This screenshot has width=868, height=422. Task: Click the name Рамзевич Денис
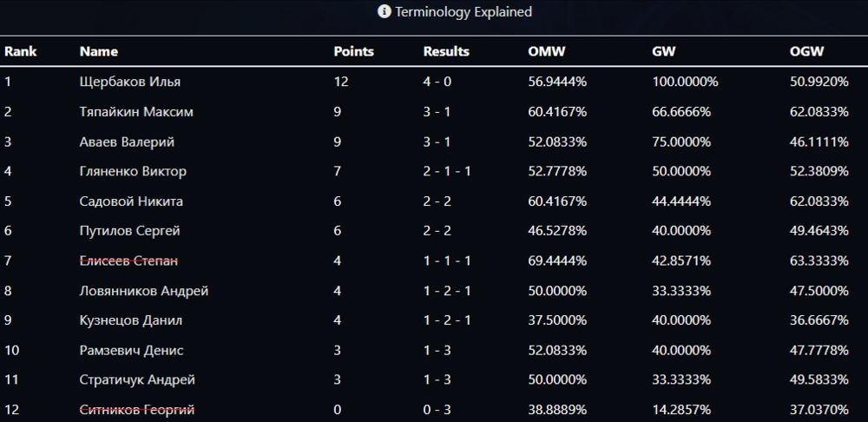[131, 351]
